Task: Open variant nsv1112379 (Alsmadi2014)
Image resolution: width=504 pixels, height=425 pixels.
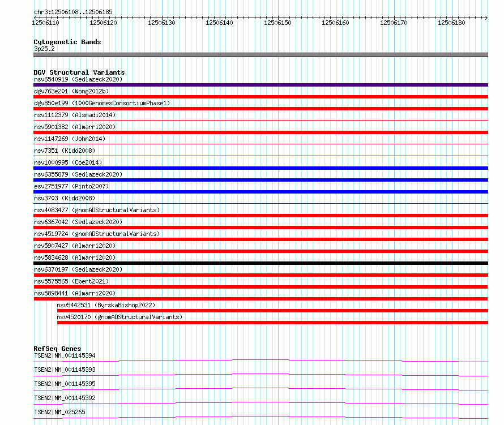Action: (x=75, y=115)
